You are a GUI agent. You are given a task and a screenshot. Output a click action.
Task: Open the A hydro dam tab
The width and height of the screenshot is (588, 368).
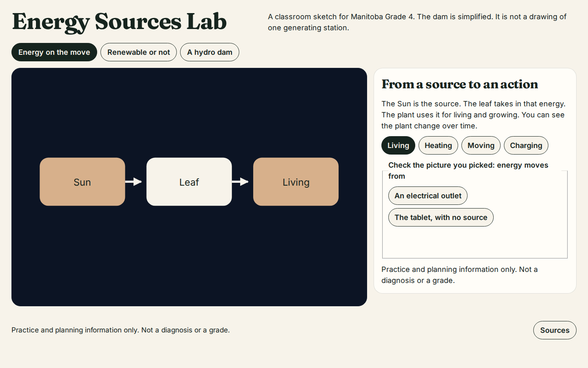pyautogui.click(x=209, y=52)
